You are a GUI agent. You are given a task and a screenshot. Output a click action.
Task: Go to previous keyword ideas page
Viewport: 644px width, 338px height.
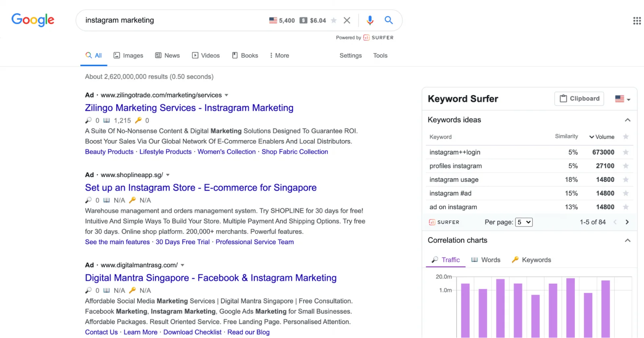(x=615, y=222)
